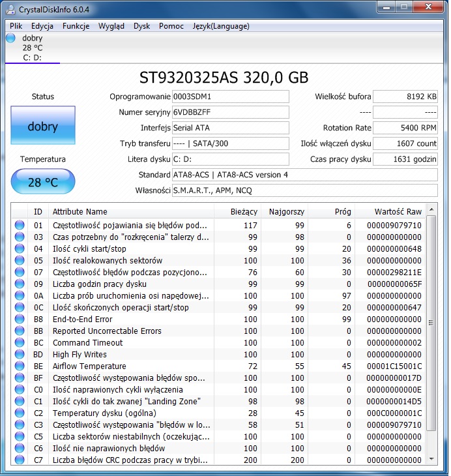Click status orb for attribute C3
The width and height of the screenshot is (451, 476).
pyautogui.click(x=20, y=424)
